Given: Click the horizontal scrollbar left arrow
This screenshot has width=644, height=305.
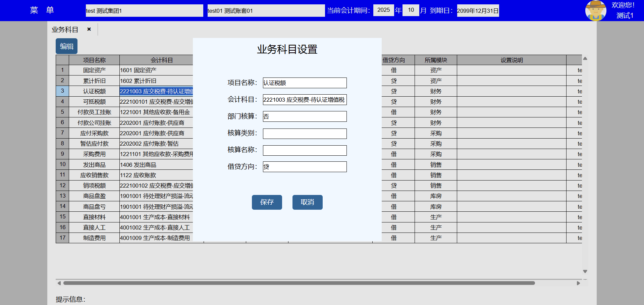Looking at the screenshot, I should [x=59, y=283].
